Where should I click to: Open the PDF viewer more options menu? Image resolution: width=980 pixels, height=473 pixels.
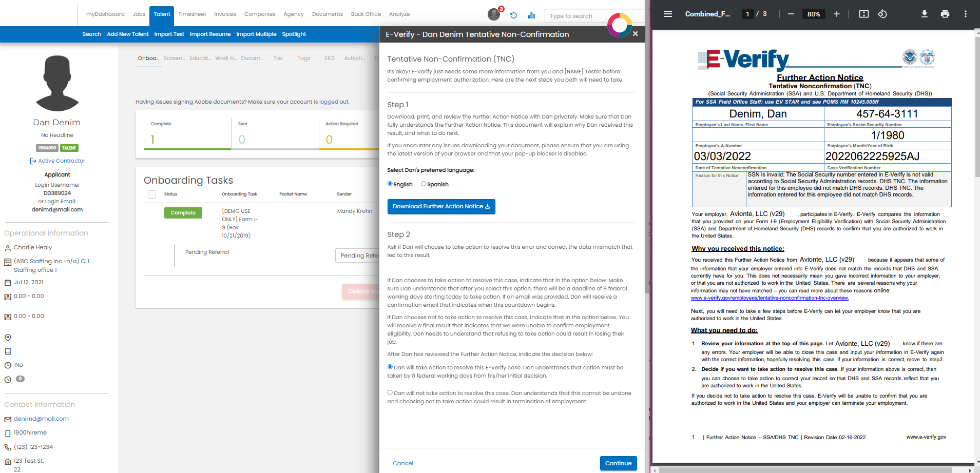[x=966, y=14]
